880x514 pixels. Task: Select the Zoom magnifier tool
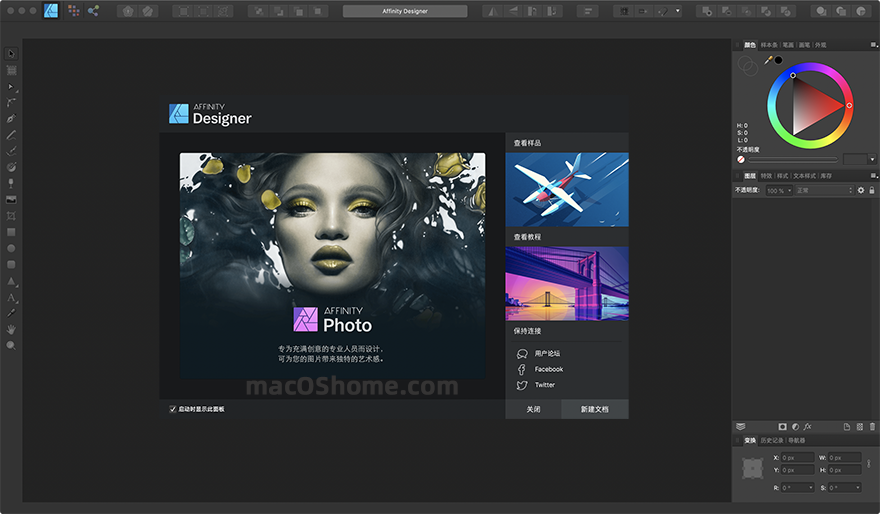11,346
